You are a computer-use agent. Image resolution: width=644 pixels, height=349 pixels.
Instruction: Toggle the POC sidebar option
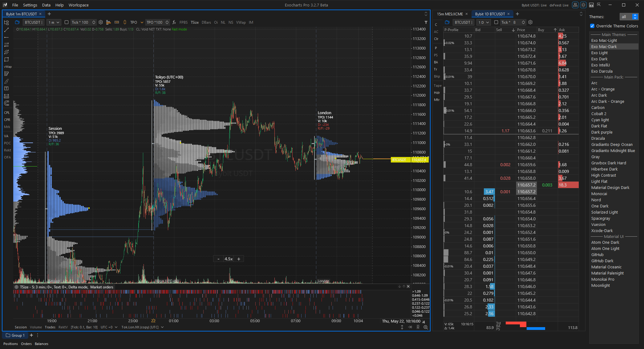click(x=7, y=143)
